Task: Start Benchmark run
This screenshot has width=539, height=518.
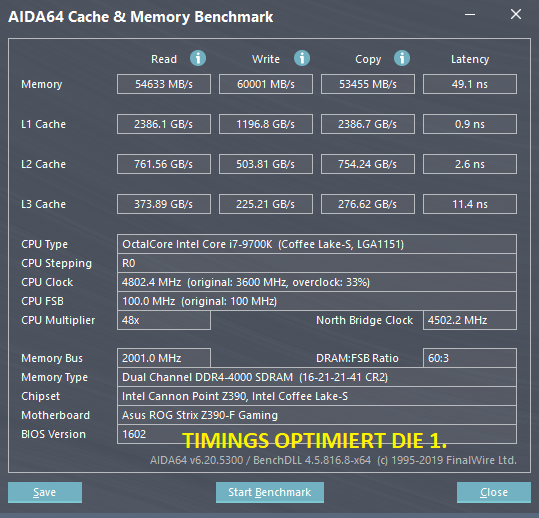Action: click(x=270, y=492)
